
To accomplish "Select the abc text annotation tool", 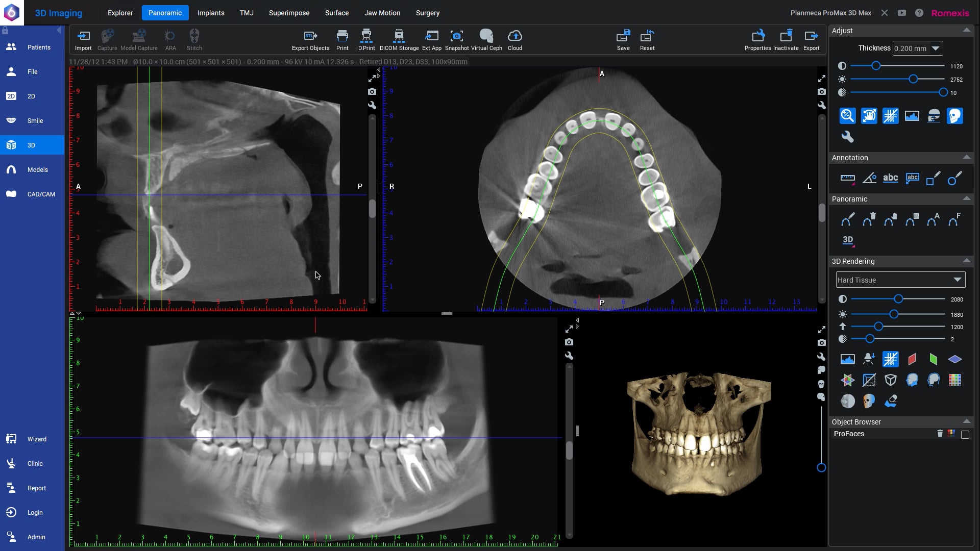I will 891,178.
